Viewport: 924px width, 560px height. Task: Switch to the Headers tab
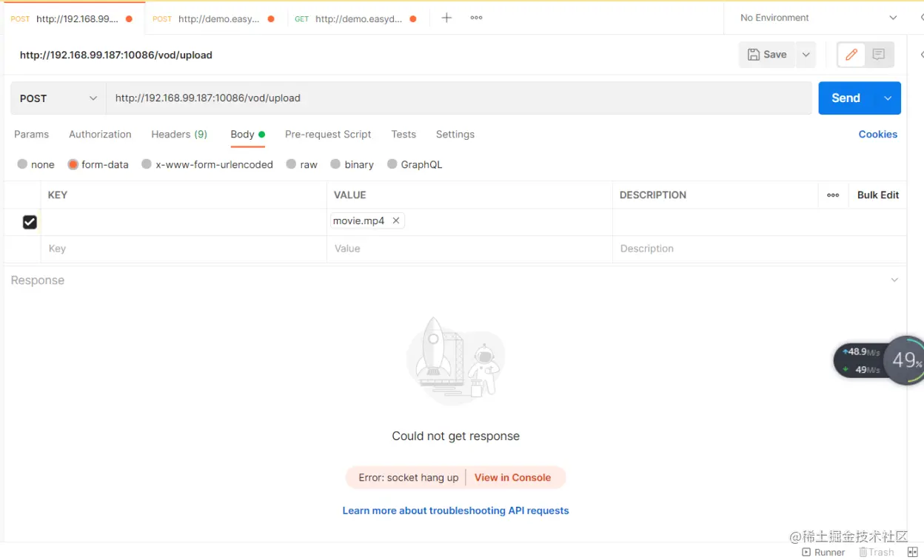(x=179, y=134)
